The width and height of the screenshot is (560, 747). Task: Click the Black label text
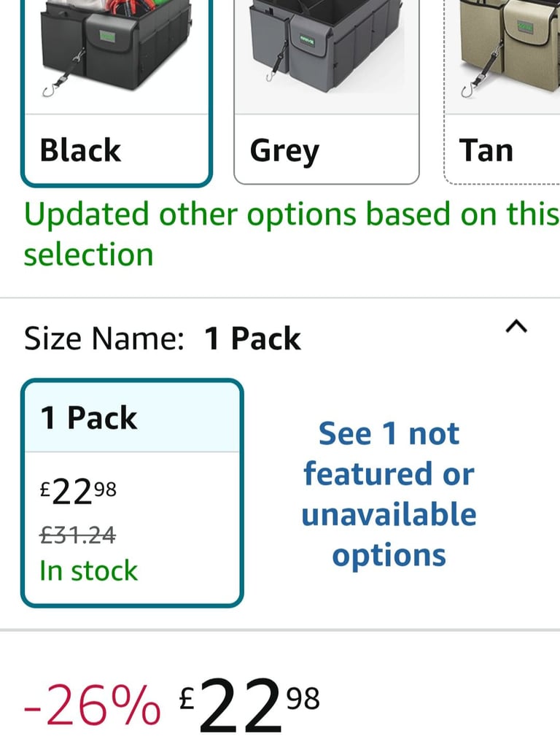80,150
